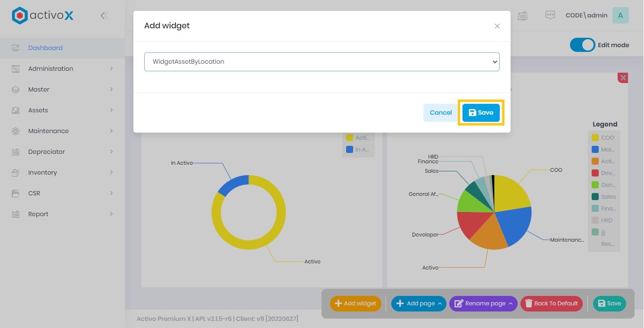Click the admin user avatar
The height and width of the screenshot is (328, 644).
tap(620, 16)
